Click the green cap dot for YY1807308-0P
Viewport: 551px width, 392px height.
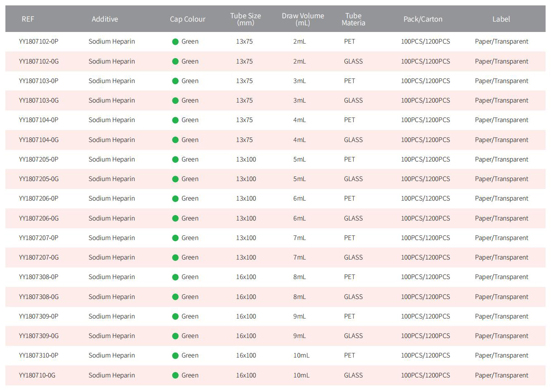click(x=175, y=277)
